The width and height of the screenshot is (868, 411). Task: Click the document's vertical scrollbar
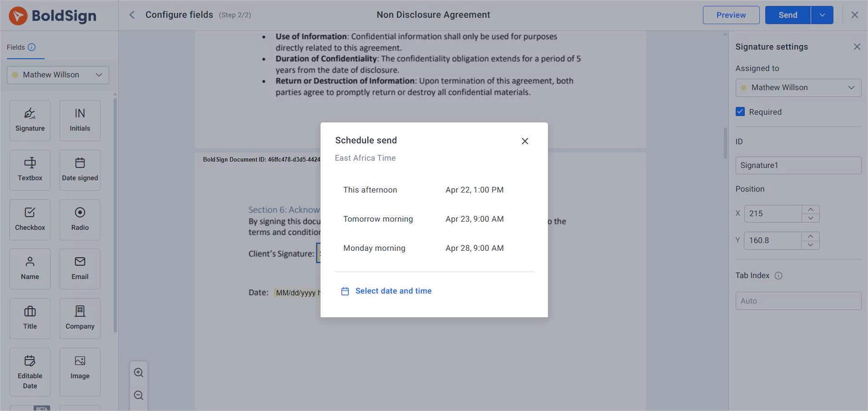pos(726,143)
